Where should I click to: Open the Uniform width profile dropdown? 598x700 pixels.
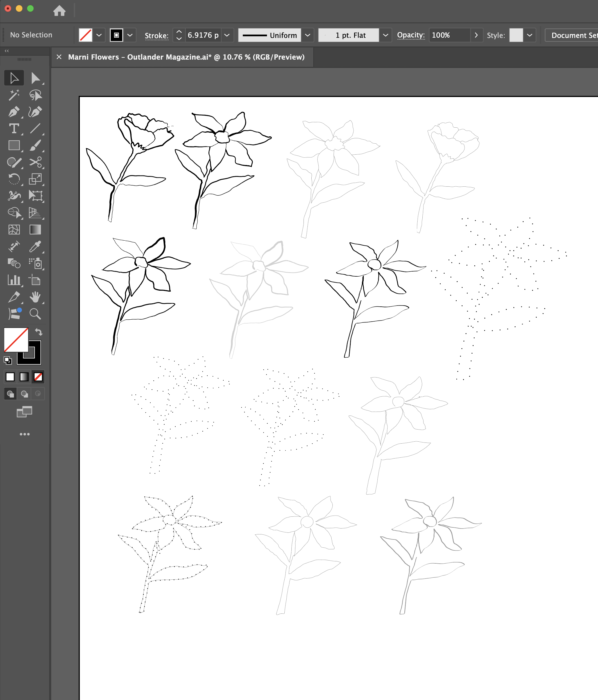pyautogui.click(x=307, y=35)
